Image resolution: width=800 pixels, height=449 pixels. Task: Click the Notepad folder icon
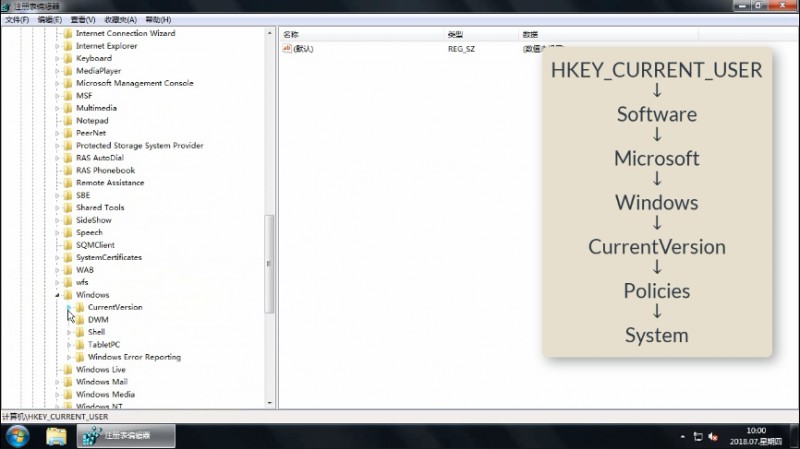click(x=68, y=120)
